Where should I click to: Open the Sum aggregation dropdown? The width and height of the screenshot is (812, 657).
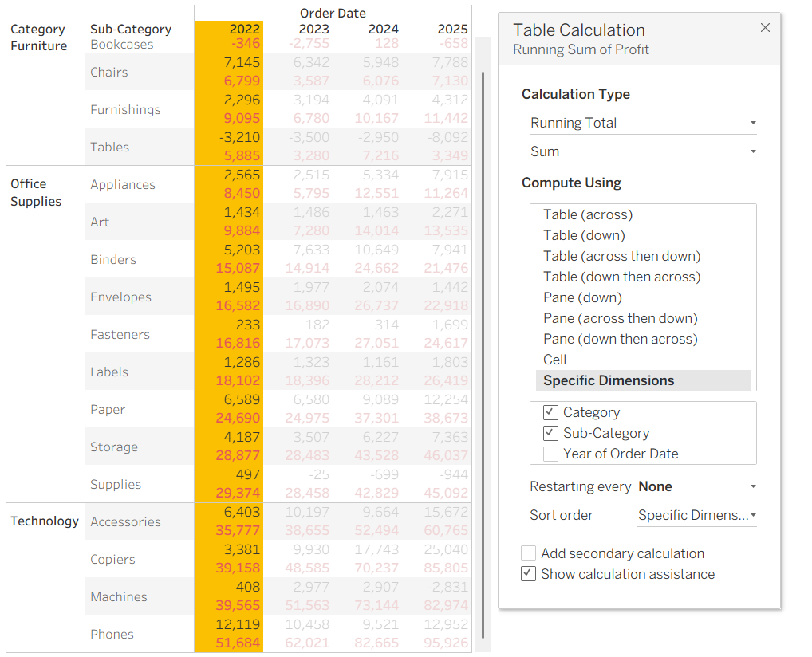point(643,151)
